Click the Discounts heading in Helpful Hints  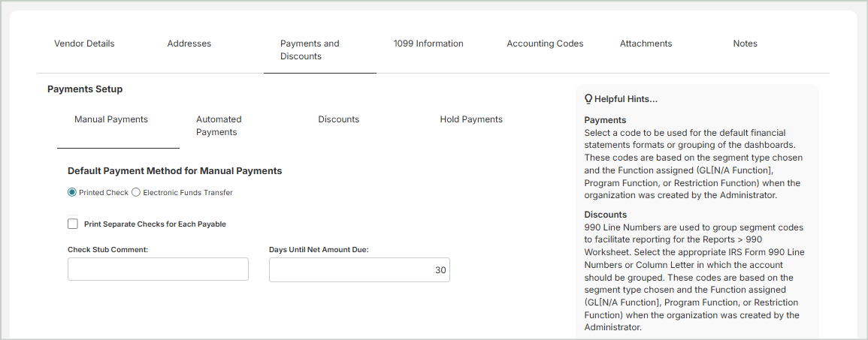pos(605,215)
